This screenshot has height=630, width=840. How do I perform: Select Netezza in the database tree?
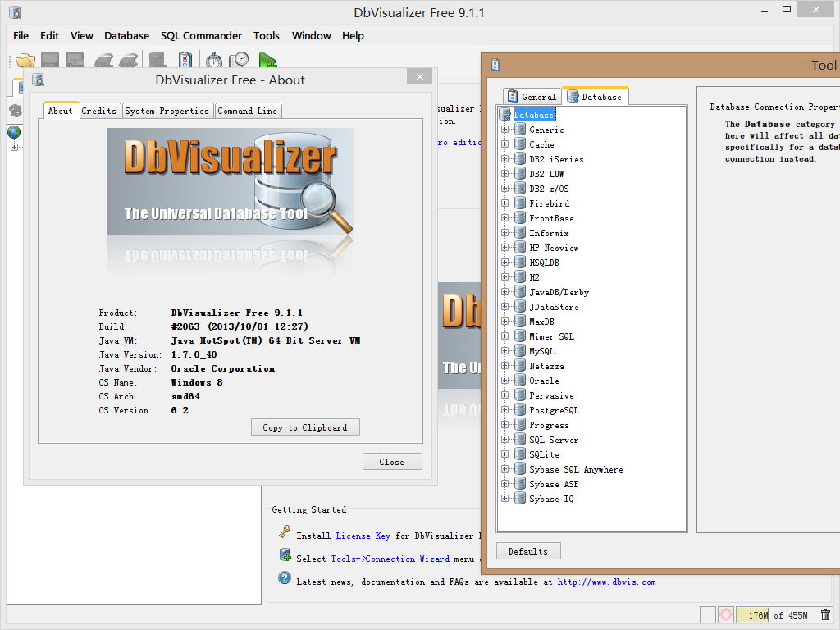tap(547, 366)
